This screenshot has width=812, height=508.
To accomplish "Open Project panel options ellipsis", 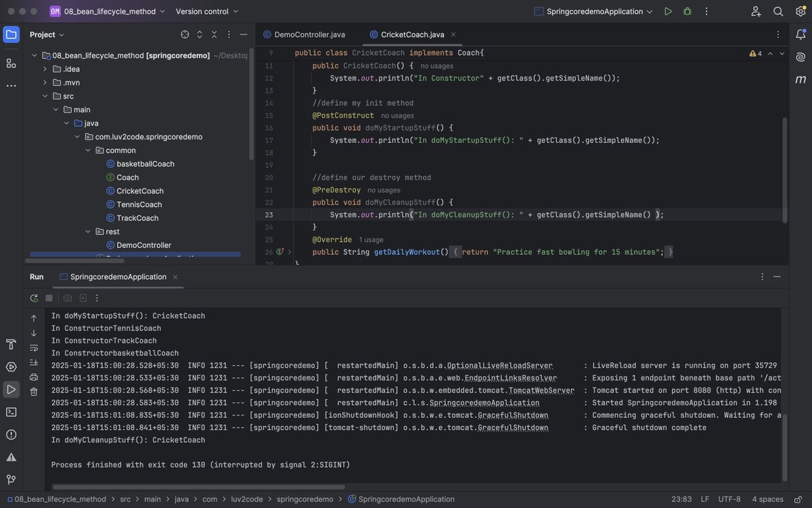I will tap(229, 35).
